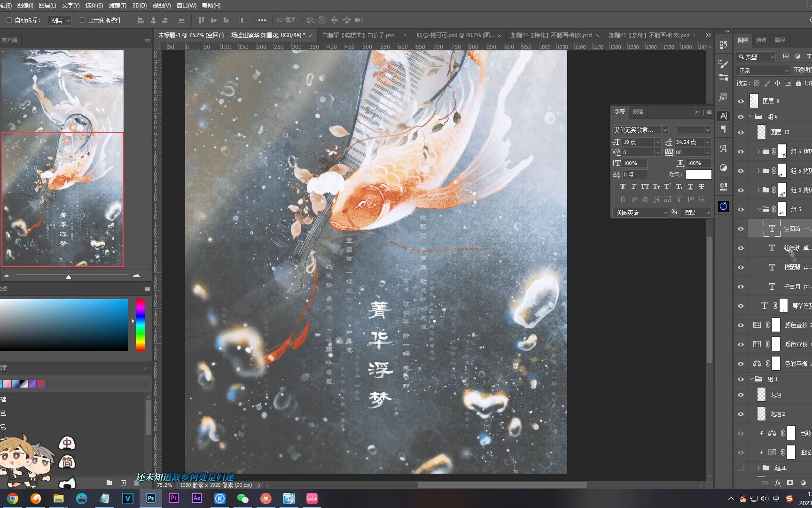
Task: Open the blend mode dropdown 正常
Action: click(x=762, y=71)
